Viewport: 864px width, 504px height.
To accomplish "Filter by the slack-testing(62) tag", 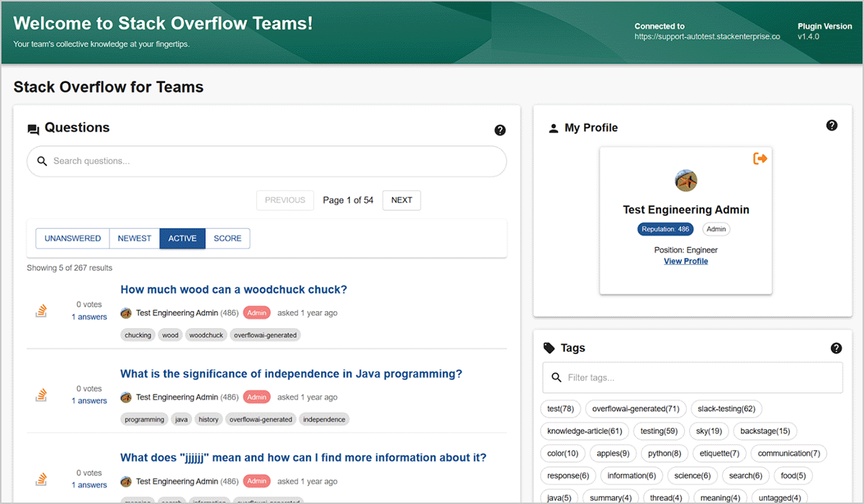I will pos(726,409).
